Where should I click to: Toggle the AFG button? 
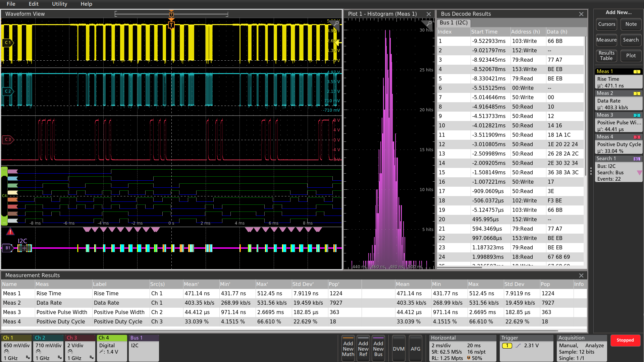click(x=415, y=349)
